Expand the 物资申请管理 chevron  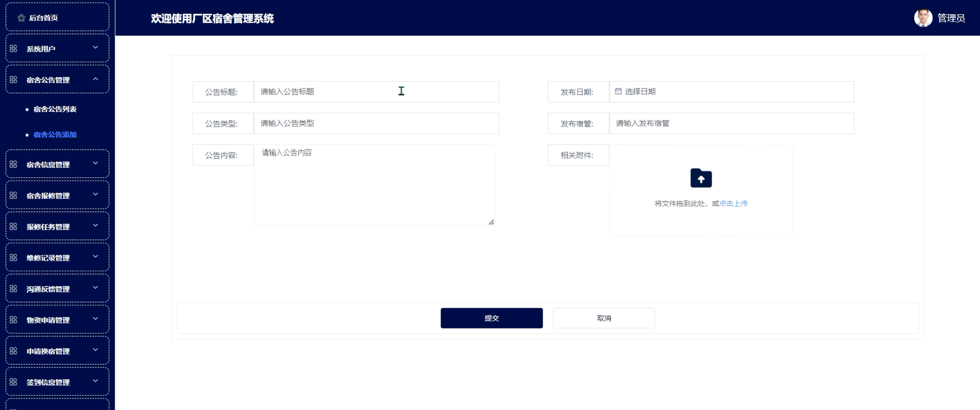[x=95, y=319]
